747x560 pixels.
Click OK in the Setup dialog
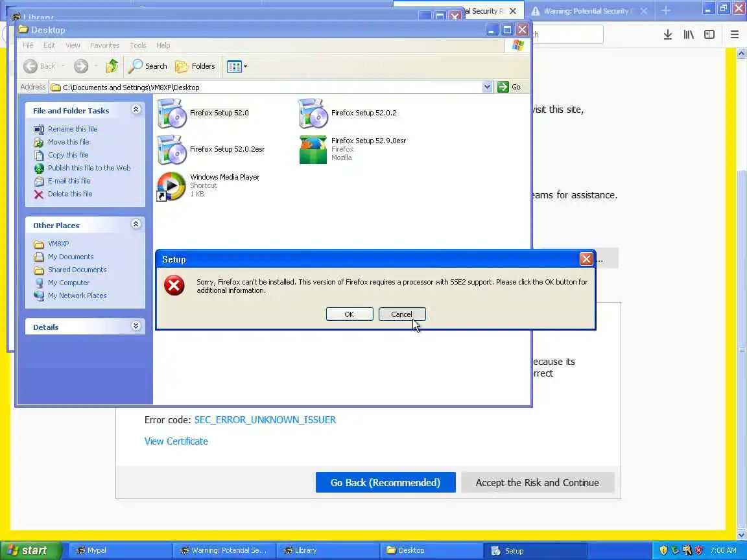[350, 314]
